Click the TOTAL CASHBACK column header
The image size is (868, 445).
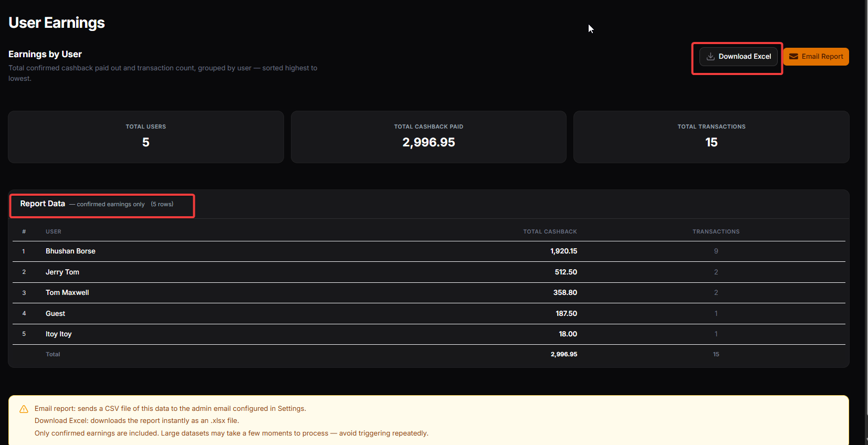tap(550, 231)
